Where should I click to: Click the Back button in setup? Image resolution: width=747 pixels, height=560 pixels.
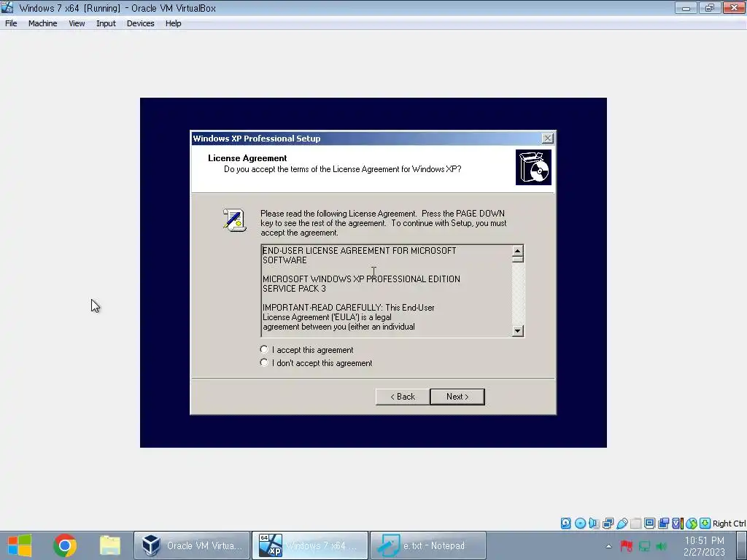(403, 397)
